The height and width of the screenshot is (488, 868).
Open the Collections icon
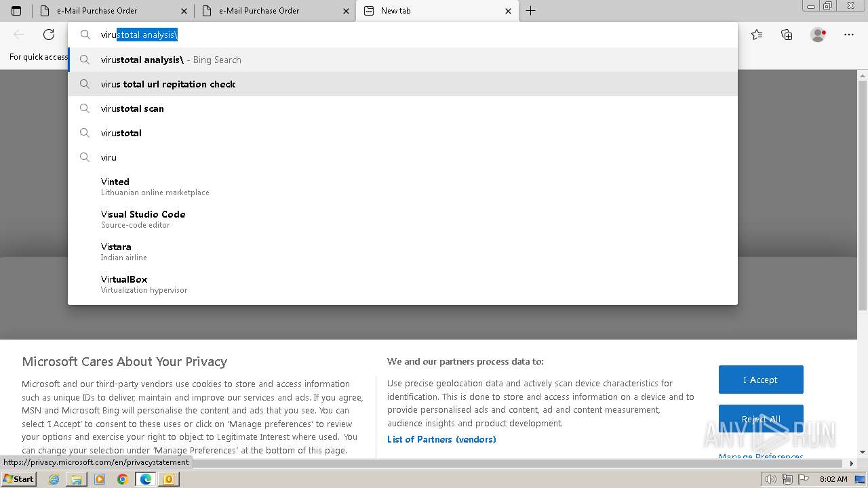click(787, 35)
